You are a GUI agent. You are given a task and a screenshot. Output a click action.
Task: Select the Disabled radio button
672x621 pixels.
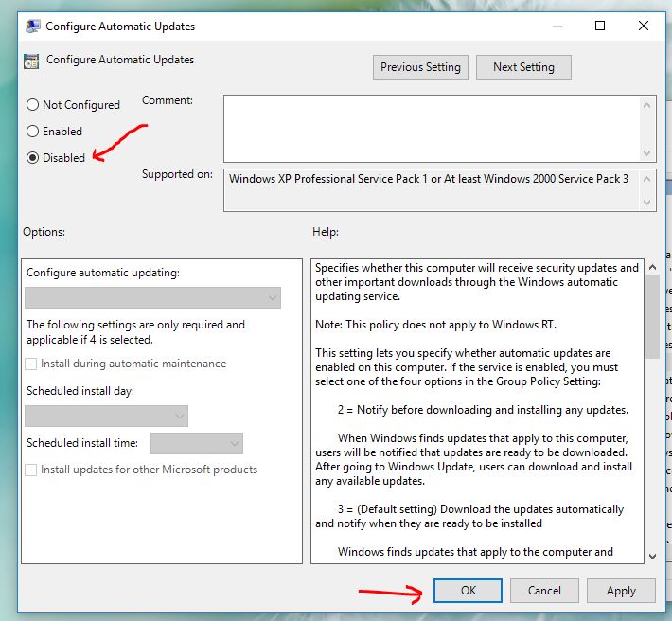coord(33,158)
